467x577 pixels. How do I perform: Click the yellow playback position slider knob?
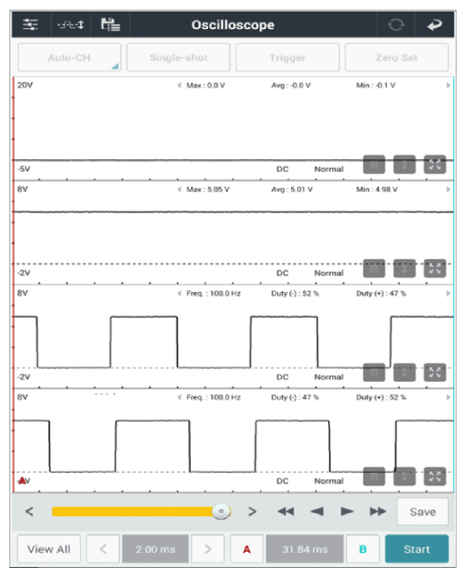point(221,511)
